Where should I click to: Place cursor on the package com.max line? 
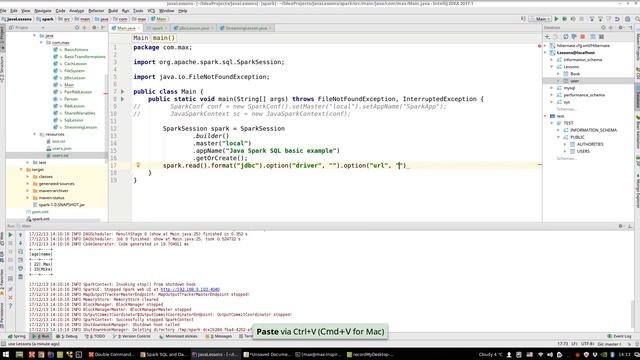(x=162, y=47)
